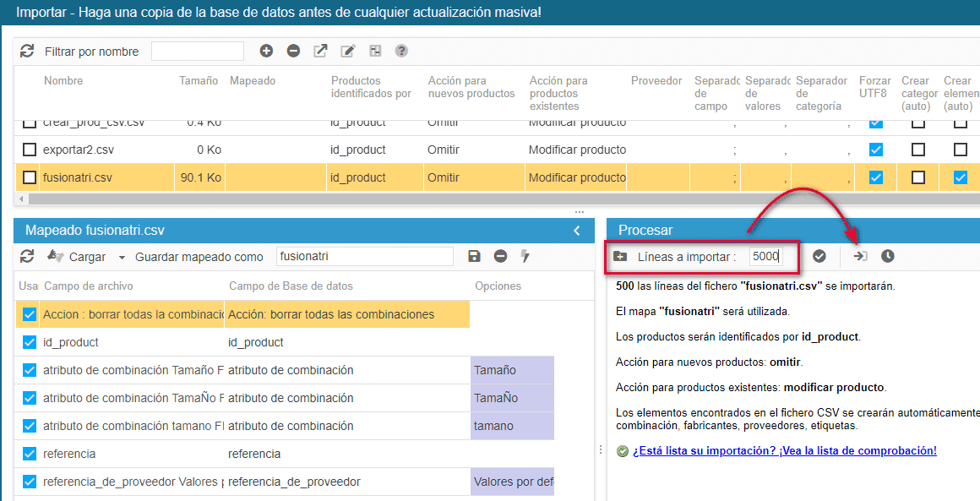Viewport: 980px width, 501px height.
Task: Click the Líneas a importar input field
Action: click(765, 256)
